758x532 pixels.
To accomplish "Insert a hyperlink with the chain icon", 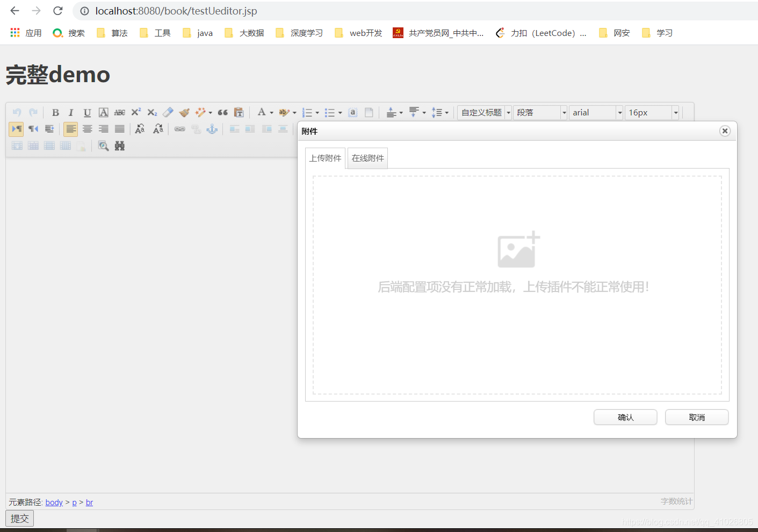I will point(180,129).
